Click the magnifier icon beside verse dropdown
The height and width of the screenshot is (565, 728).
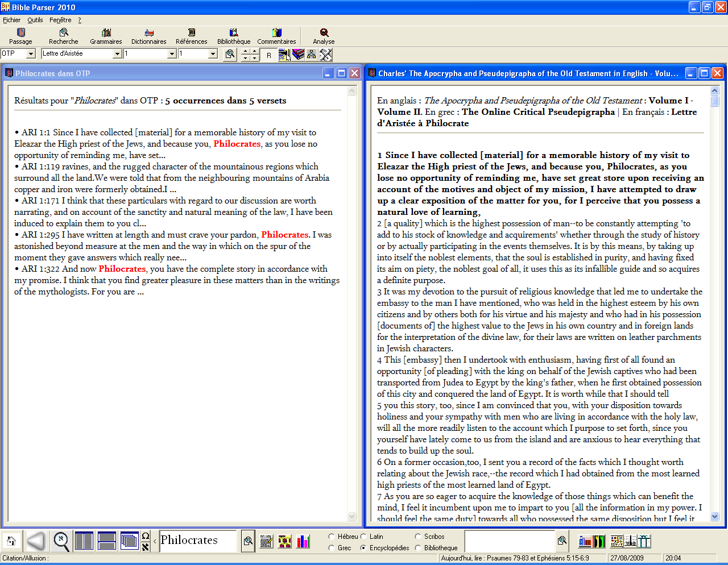tap(230, 54)
